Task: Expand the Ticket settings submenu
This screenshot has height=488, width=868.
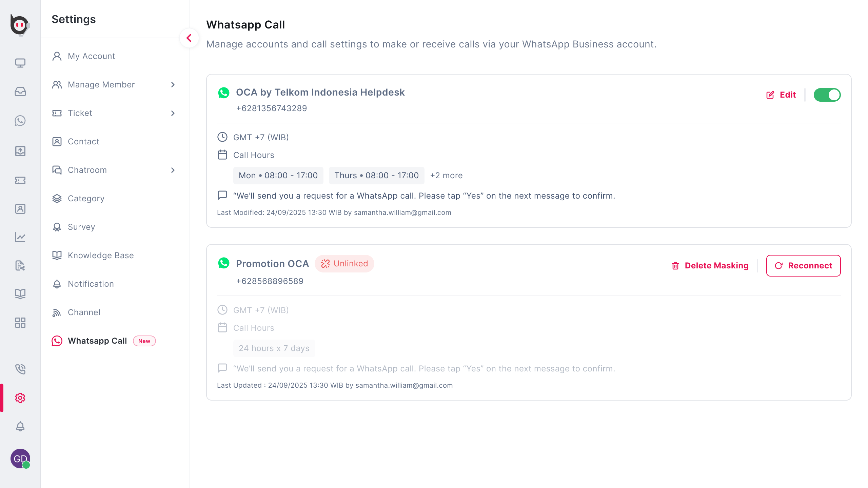Action: tap(173, 113)
